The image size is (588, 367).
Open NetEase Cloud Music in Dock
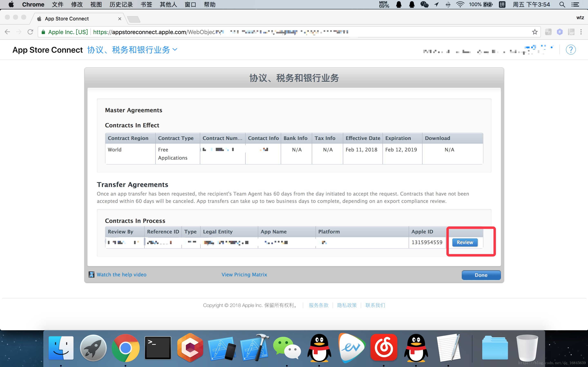(x=384, y=347)
